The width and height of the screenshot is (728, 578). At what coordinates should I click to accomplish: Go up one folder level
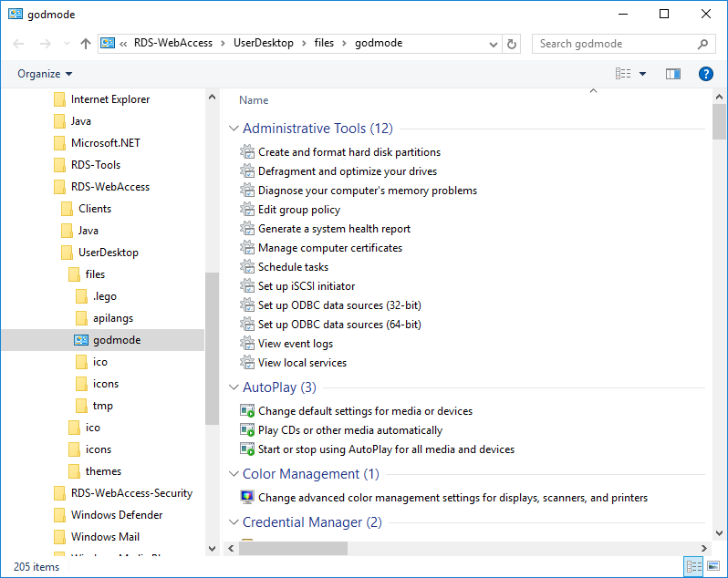(86, 44)
